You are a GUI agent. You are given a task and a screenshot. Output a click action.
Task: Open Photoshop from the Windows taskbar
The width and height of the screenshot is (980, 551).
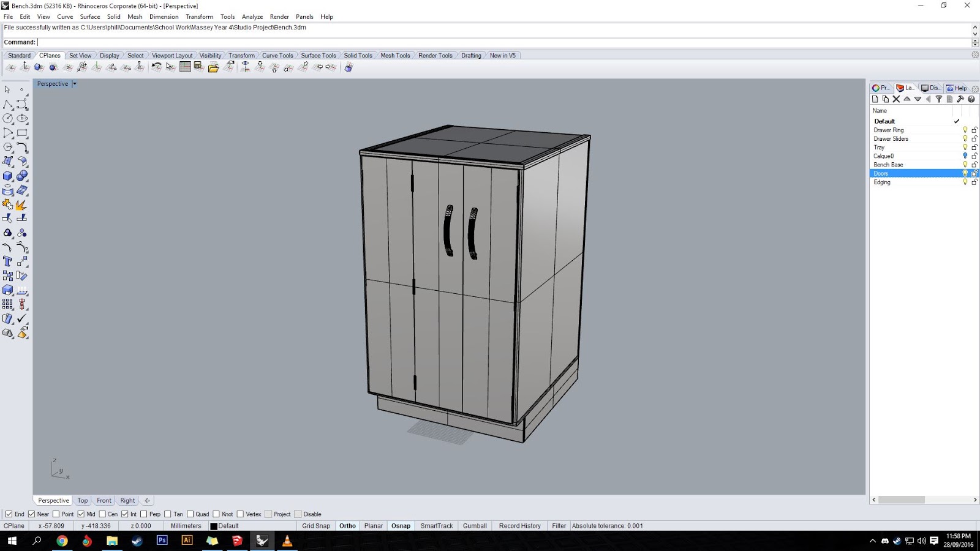[162, 541]
